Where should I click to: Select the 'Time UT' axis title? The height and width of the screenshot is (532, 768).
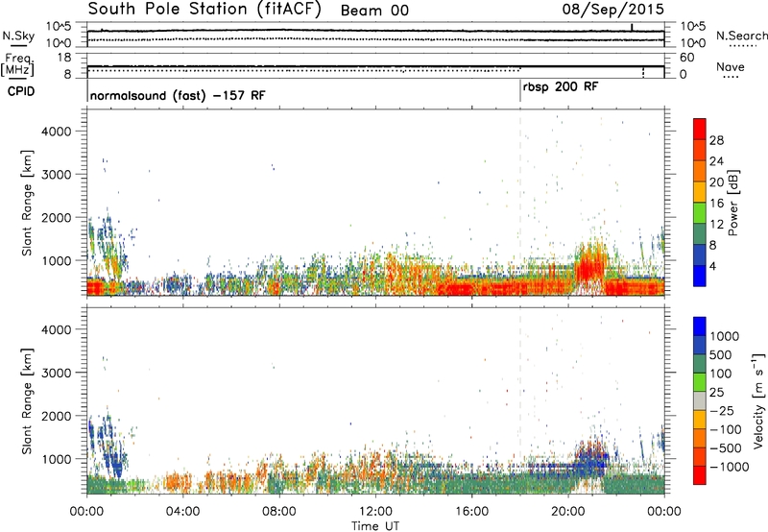coord(375,526)
